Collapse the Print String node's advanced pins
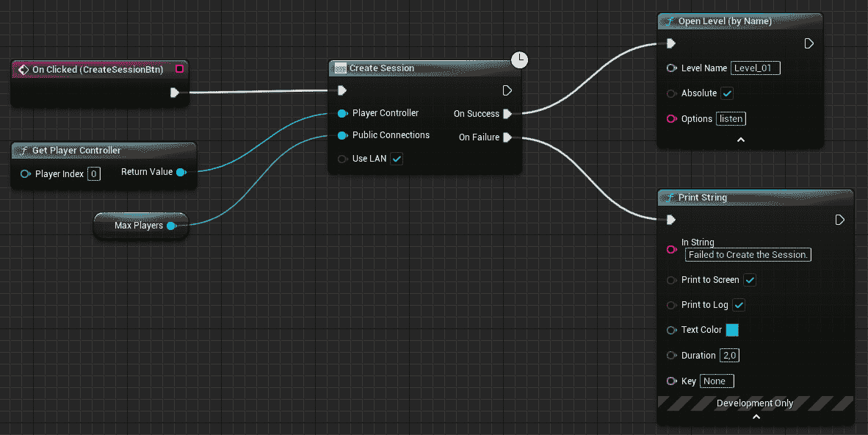The image size is (868, 435). tap(756, 417)
